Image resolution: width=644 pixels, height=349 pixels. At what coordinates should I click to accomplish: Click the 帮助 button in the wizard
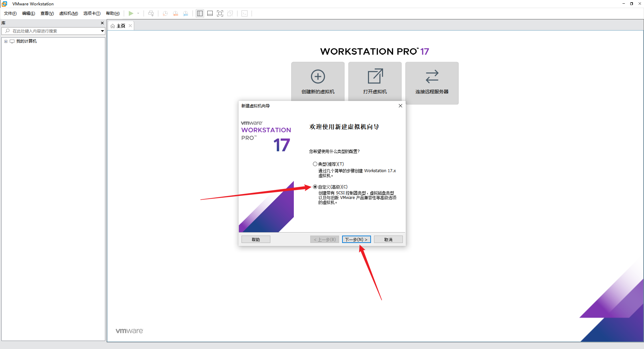256,240
